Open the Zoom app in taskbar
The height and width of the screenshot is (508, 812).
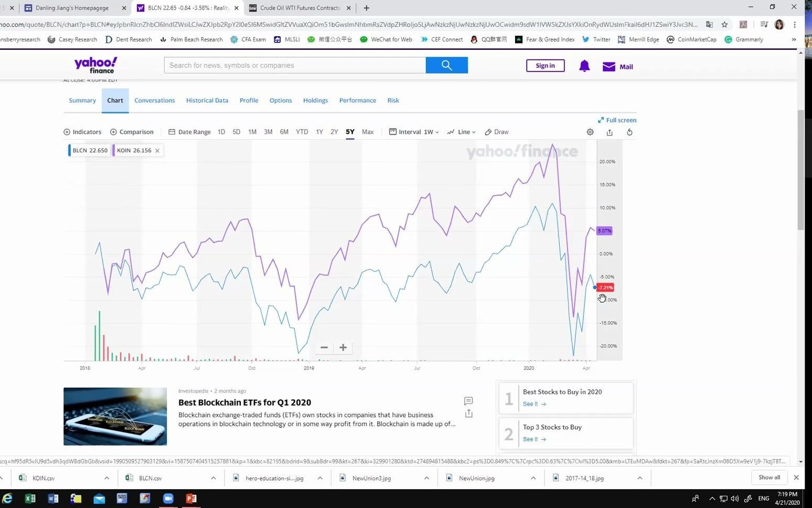pos(168,498)
